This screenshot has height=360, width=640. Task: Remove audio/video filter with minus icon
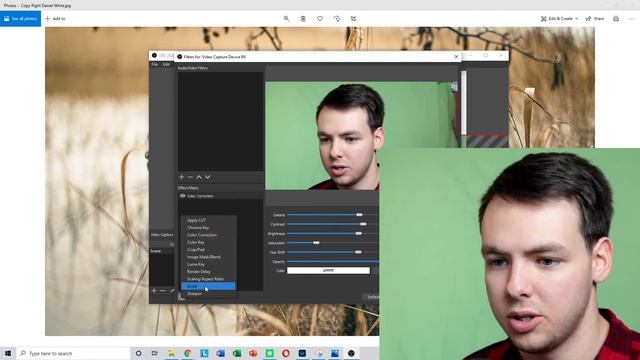[190, 177]
